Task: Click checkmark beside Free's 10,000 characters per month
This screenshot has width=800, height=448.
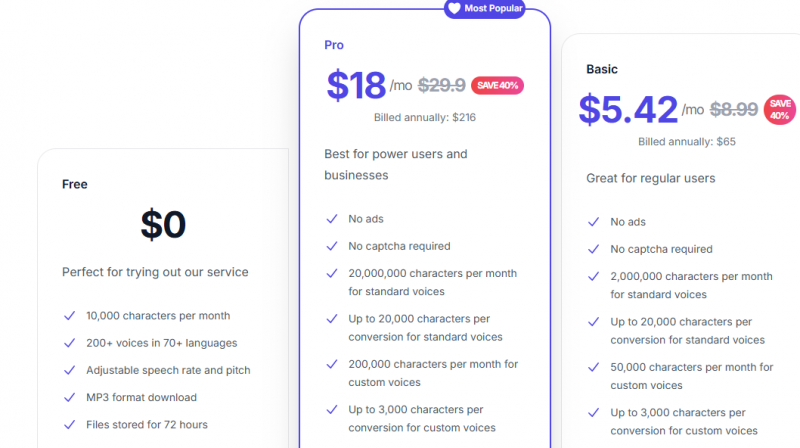Action: [x=70, y=316]
